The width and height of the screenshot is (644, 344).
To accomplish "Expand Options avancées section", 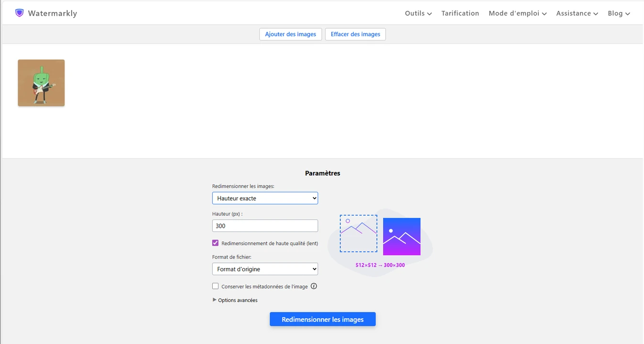I will [x=235, y=300].
